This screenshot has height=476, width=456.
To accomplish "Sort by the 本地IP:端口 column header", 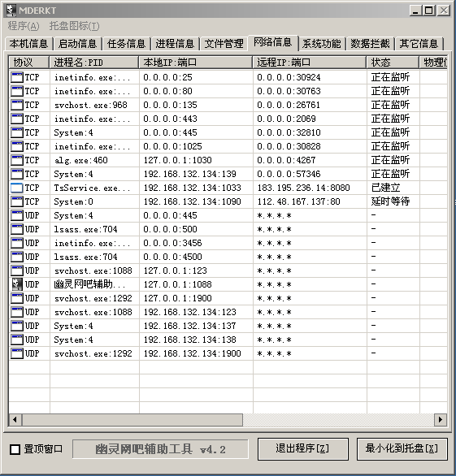I will click(x=196, y=63).
